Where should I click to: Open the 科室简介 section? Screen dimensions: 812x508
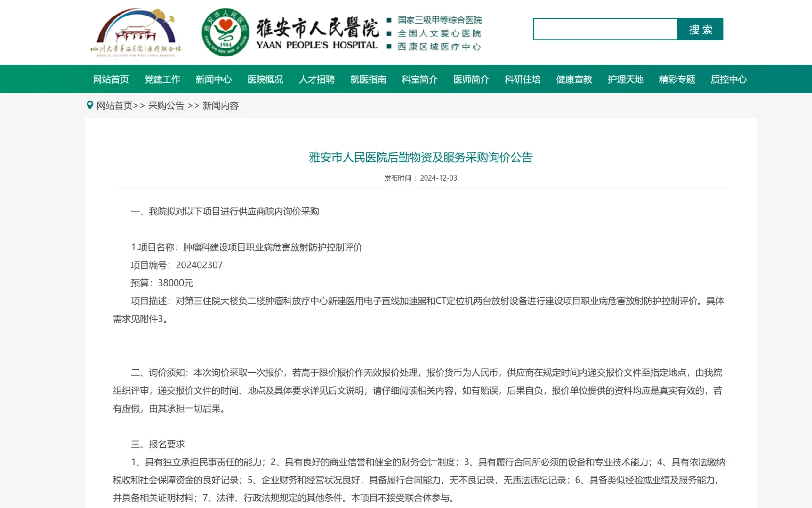pos(419,79)
